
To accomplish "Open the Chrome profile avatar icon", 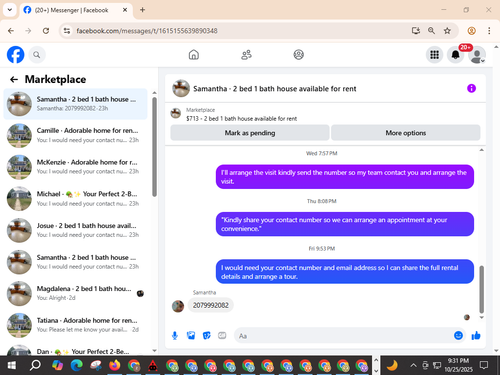I will [471, 31].
